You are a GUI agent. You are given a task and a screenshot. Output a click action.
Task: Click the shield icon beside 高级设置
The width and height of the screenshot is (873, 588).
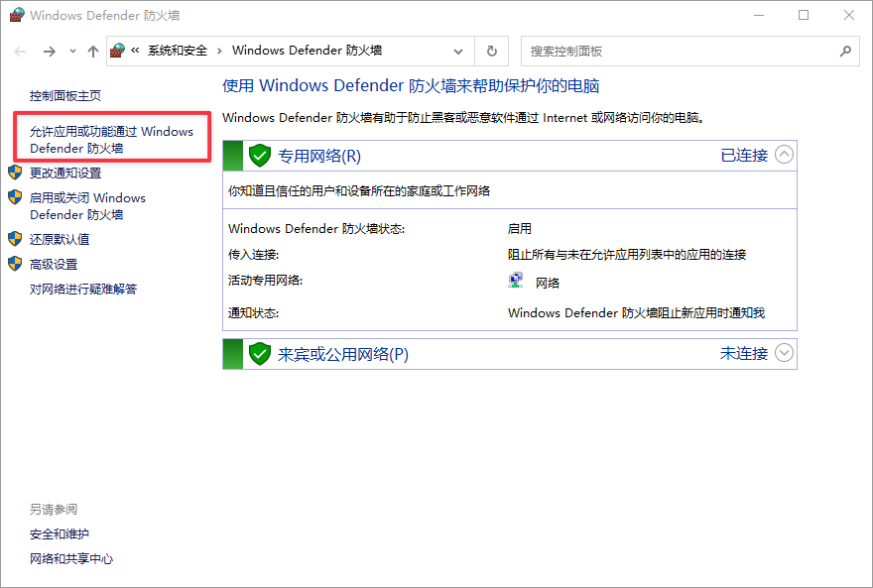pyautogui.click(x=15, y=264)
